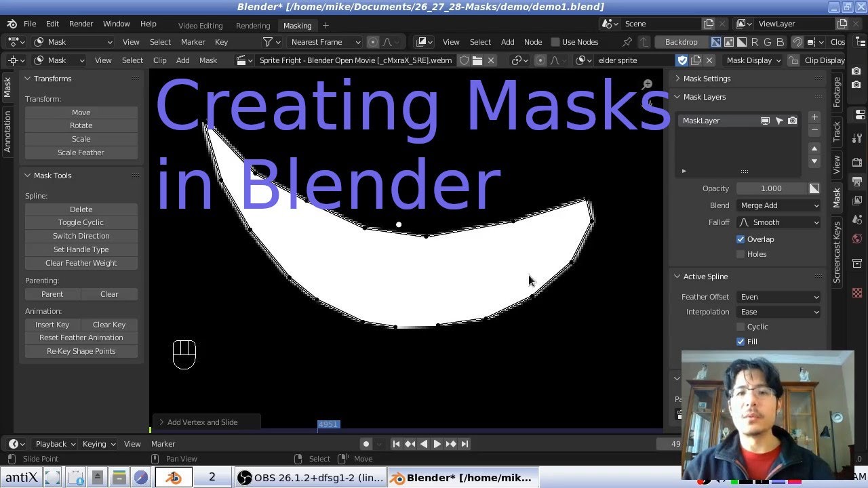Click the record button in the playback header
The height and width of the screenshot is (488, 868).
[x=366, y=444]
